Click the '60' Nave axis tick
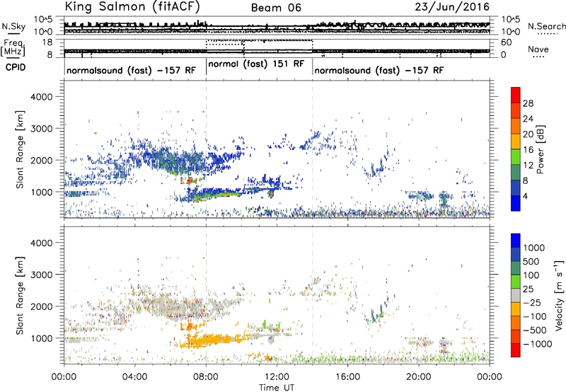 (x=506, y=42)
